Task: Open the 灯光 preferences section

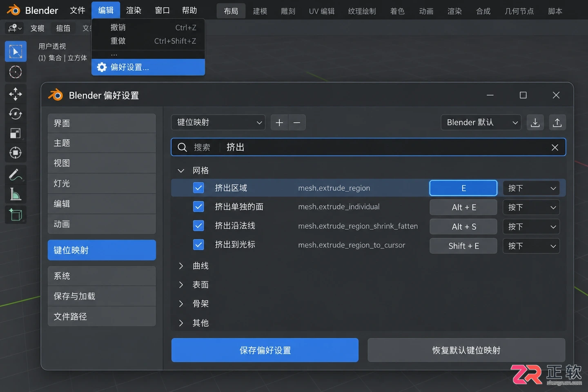Action: [102, 183]
